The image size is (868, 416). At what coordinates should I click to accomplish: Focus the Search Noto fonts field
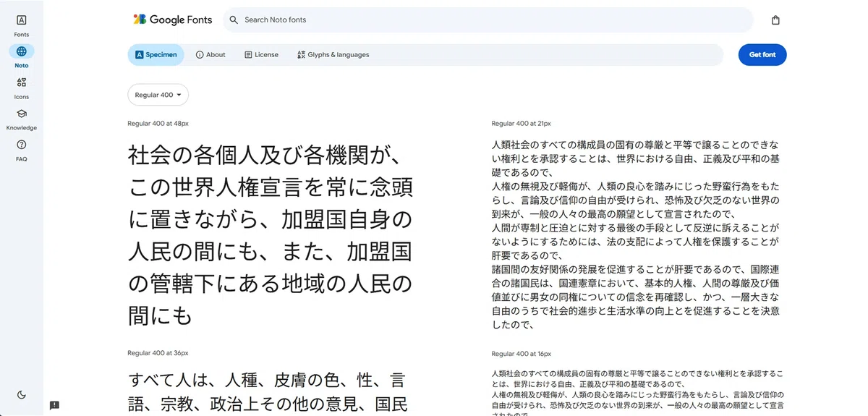click(488, 20)
